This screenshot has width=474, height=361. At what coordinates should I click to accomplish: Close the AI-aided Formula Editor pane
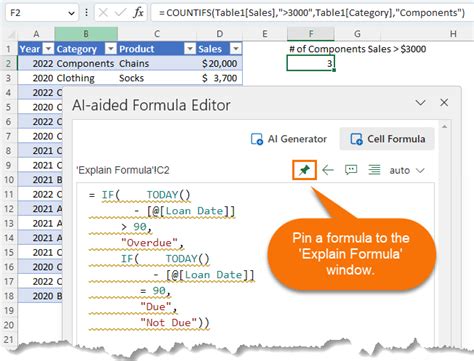point(444,103)
